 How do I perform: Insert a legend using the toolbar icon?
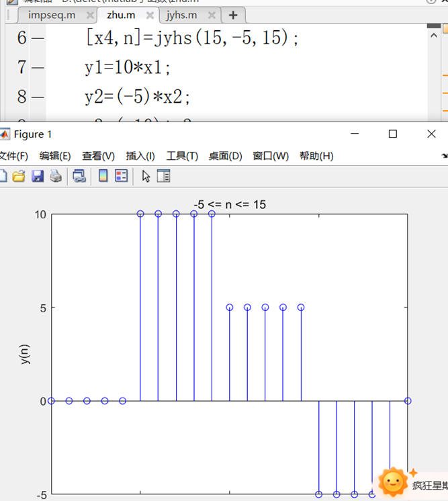pos(122,176)
